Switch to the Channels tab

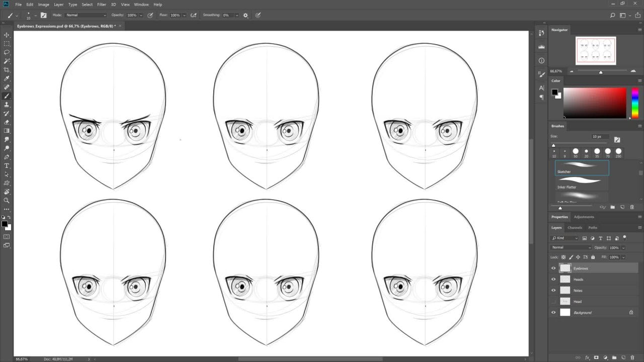coord(575,227)
